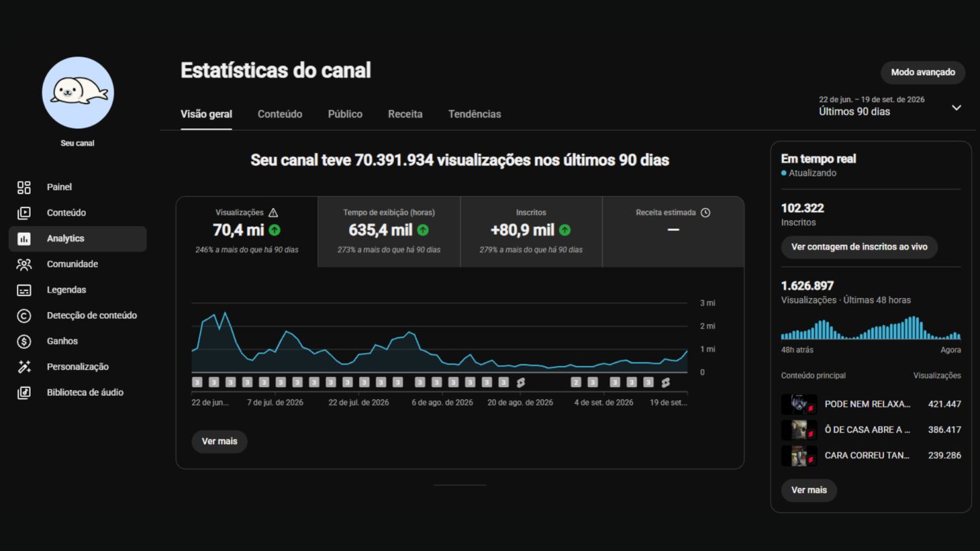Click the seal channel avatar
The width and height of the screenshot is (980, 551).
tap(78, 93)
